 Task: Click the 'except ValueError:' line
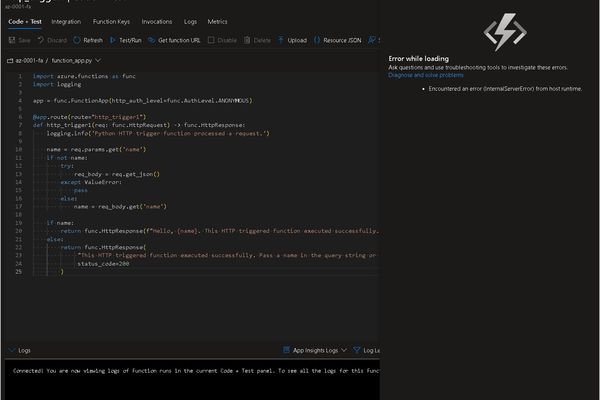click(x=91, y=182)
